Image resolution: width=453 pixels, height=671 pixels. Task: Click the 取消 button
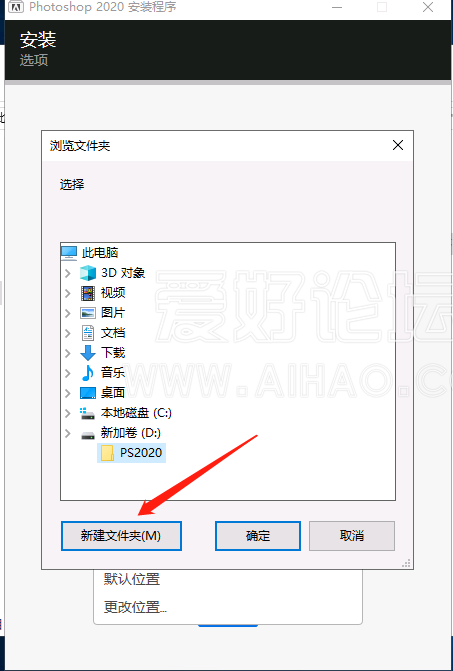(x=352, y=536)
